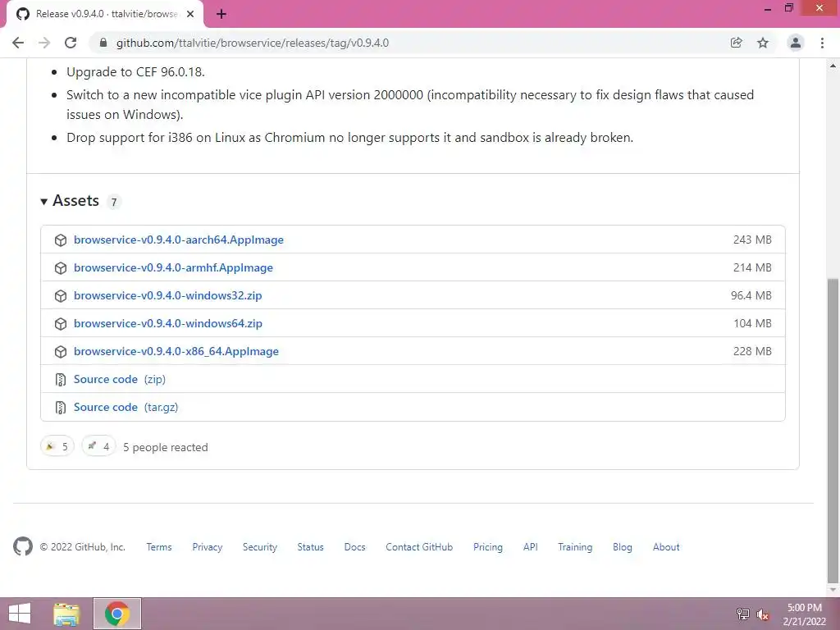Image resolution: width=840 pixels, height=630 pixels.
Task: Click the address bar URL field
Action: pyautogui.click(x=407, y=43)
